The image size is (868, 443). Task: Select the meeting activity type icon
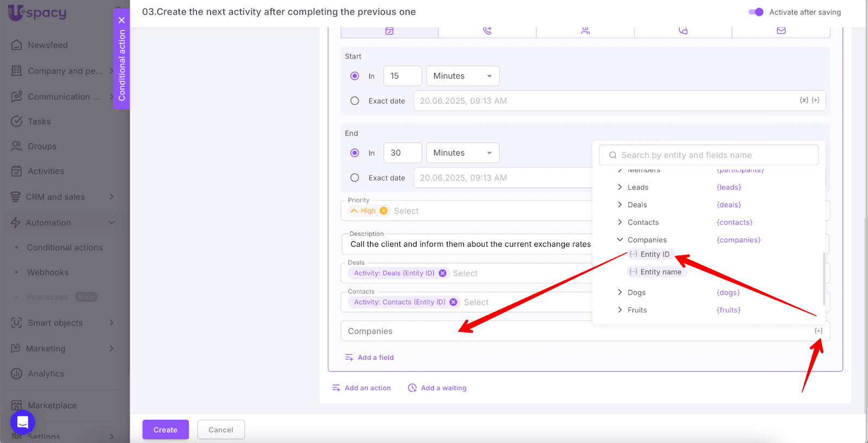[585, 31]
